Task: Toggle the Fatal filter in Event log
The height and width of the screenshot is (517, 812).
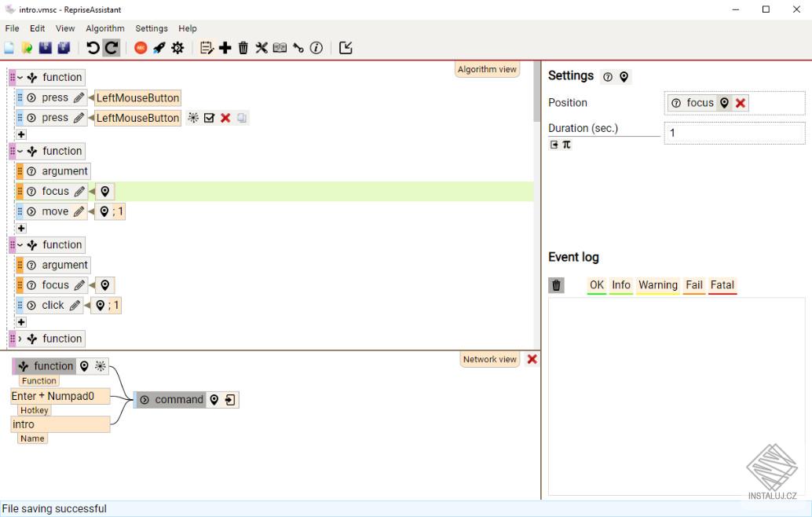Action: pyautogui.click(x=722, y=285)
